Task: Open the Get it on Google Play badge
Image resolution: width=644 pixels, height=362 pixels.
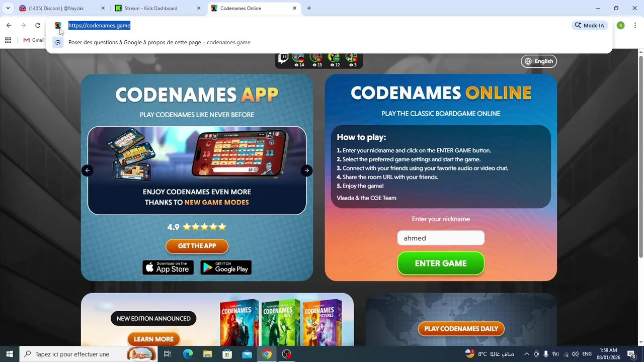Action: [226, 267]
